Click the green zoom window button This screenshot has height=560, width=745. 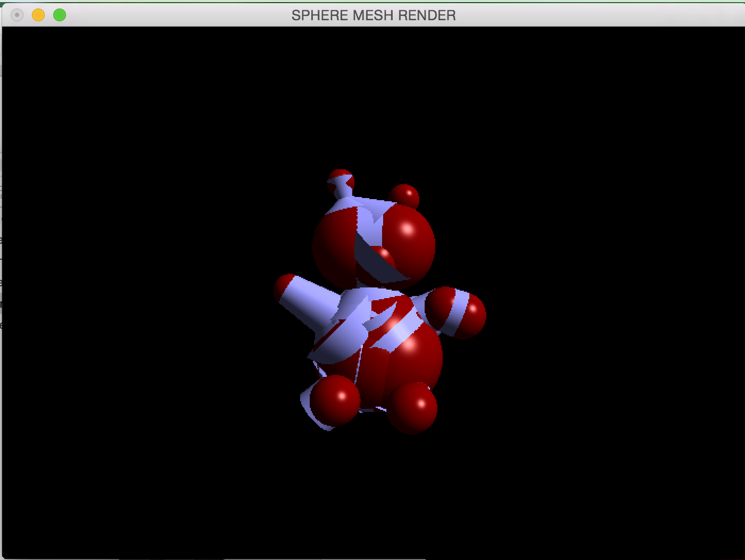[60, 15]
